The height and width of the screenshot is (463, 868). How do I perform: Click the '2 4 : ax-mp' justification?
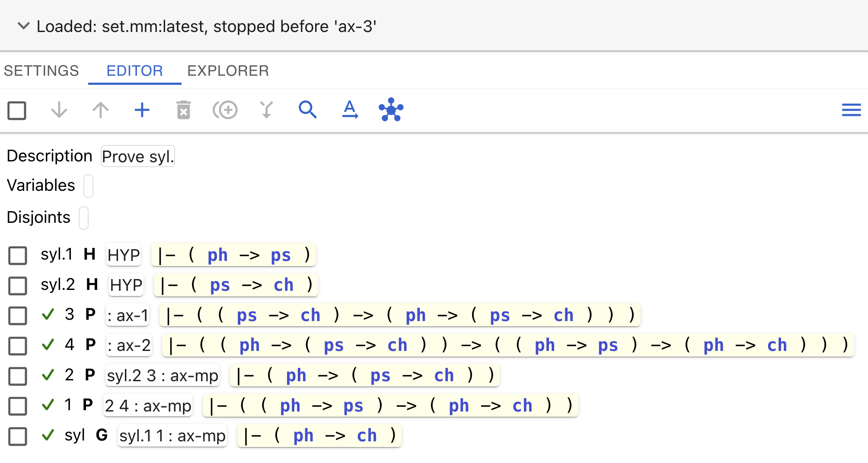click(148, 405)
